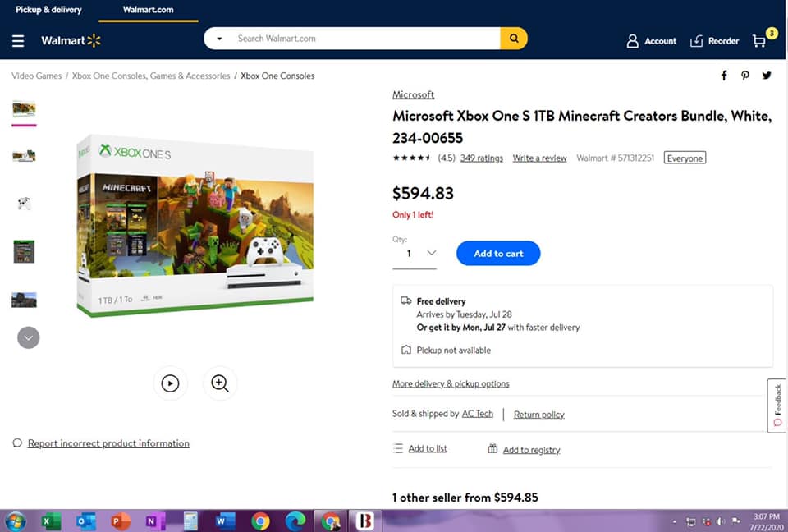
Task: Zoom into product image with magnifier icon
Action: click(x=220, y=383)
